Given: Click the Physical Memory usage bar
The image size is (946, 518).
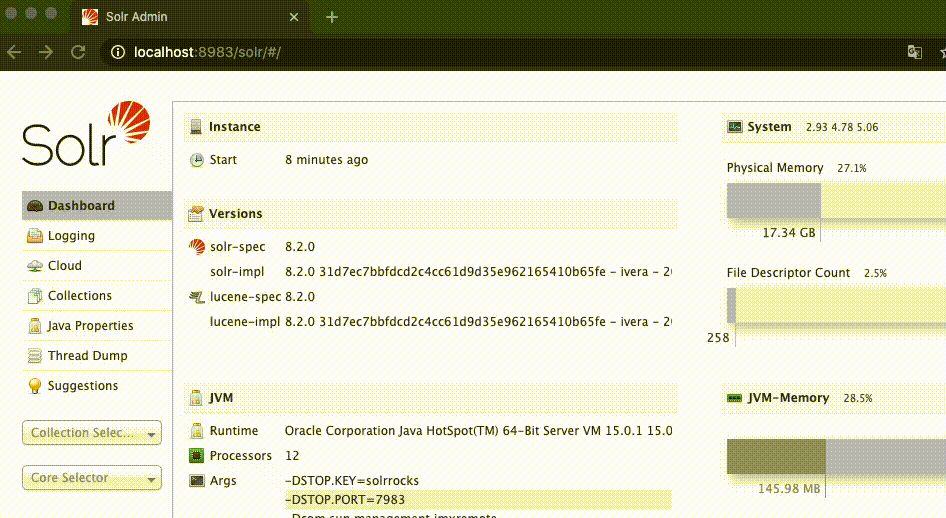Looking at the screenshot, I should click(836, 201).
